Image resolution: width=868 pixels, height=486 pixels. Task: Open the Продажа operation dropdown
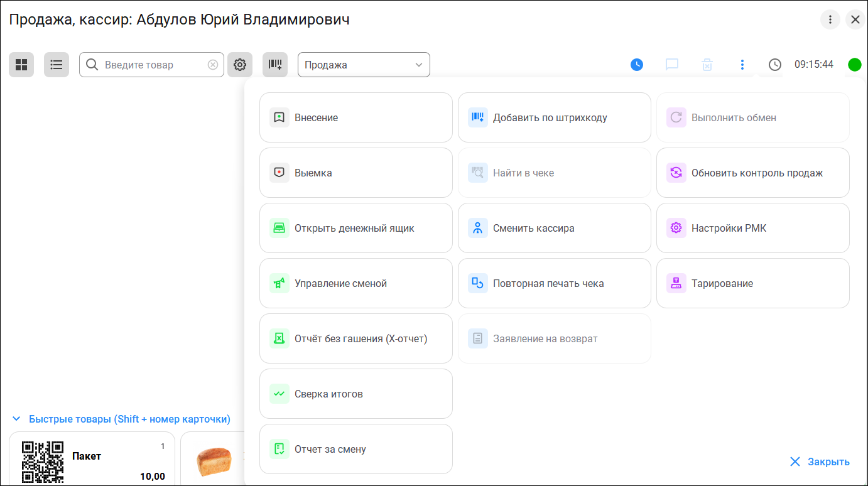tap(364, 65)
